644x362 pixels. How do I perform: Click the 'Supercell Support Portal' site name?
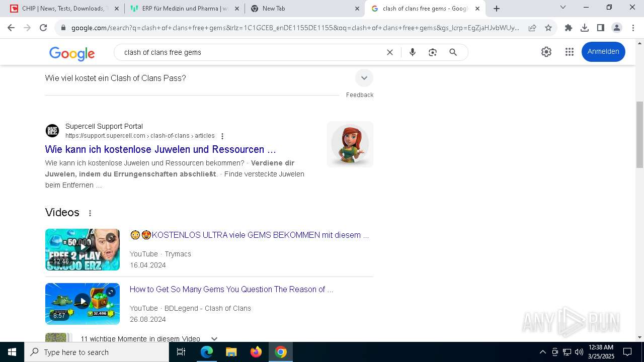[104, 126]
